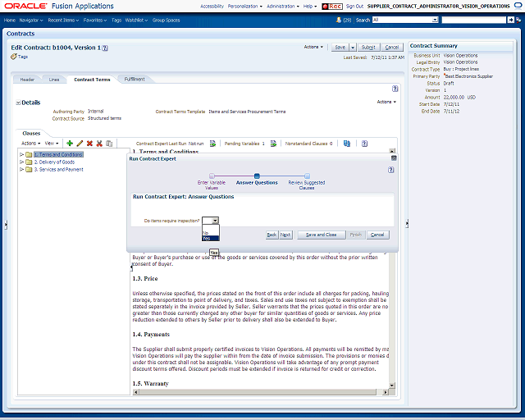Click Review Suggested Clauses train step
525x420 pixels.
click(307, 182)
